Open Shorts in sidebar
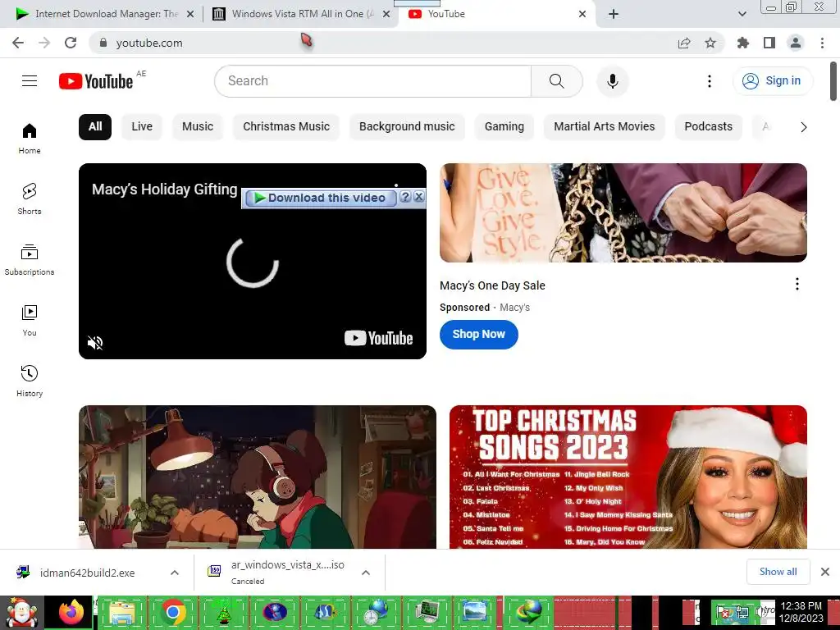Image resolution: width=840 pixels, height=630 pixels. point(30,199)
